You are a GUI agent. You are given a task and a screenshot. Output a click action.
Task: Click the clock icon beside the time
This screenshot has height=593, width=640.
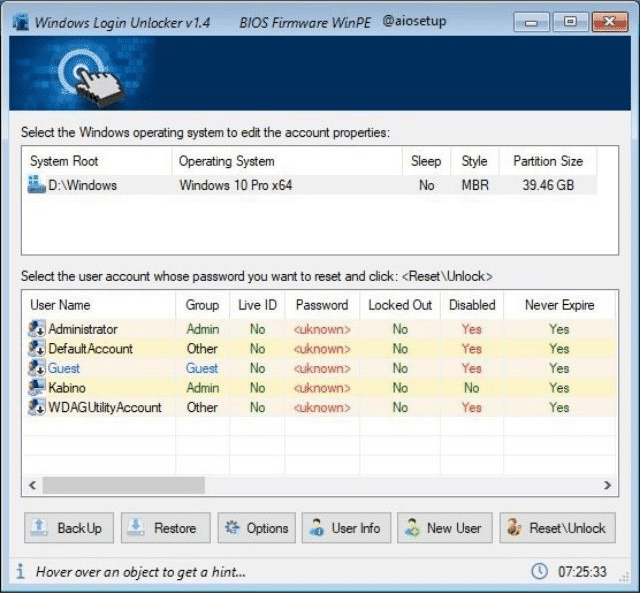tap(540, 572)
